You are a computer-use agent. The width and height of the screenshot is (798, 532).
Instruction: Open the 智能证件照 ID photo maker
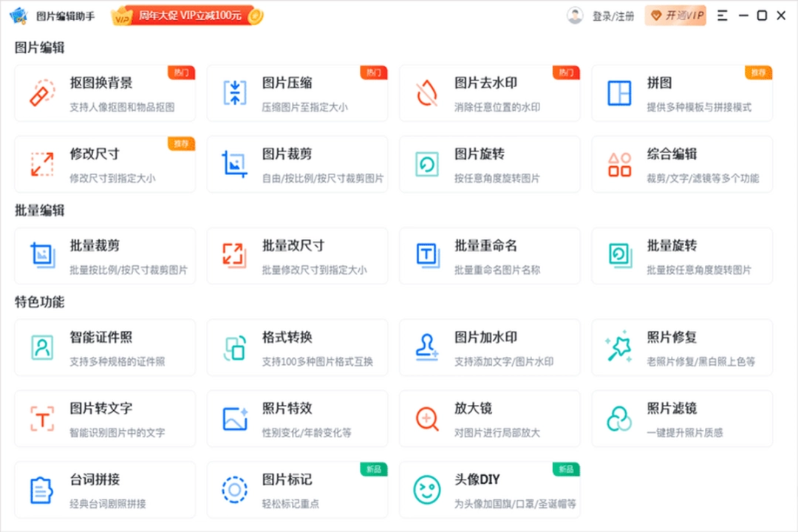[105, 347]
